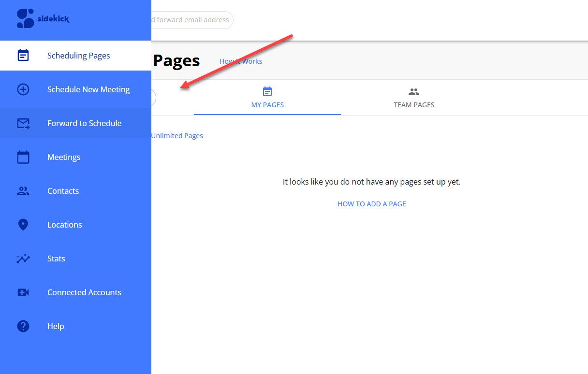Screen dimensions: 588x374
Task: Select the Locations pin icon
Action: [x=23, y=225]
